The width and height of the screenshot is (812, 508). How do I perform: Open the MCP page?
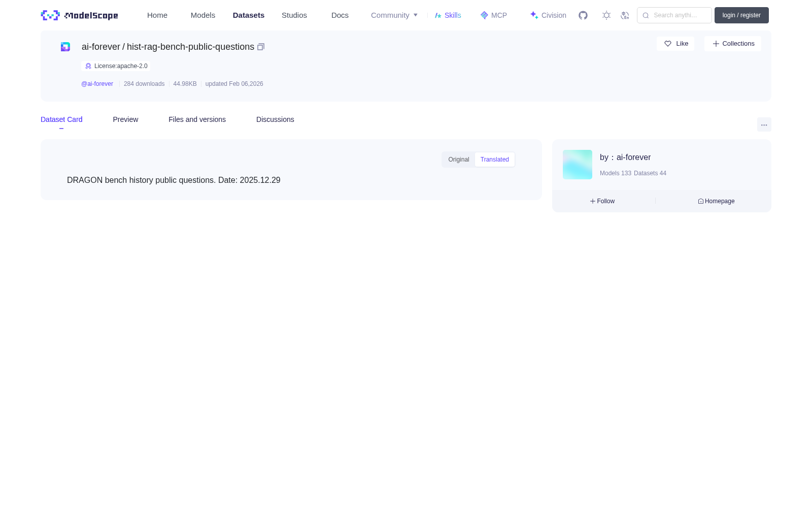(494, 15)
